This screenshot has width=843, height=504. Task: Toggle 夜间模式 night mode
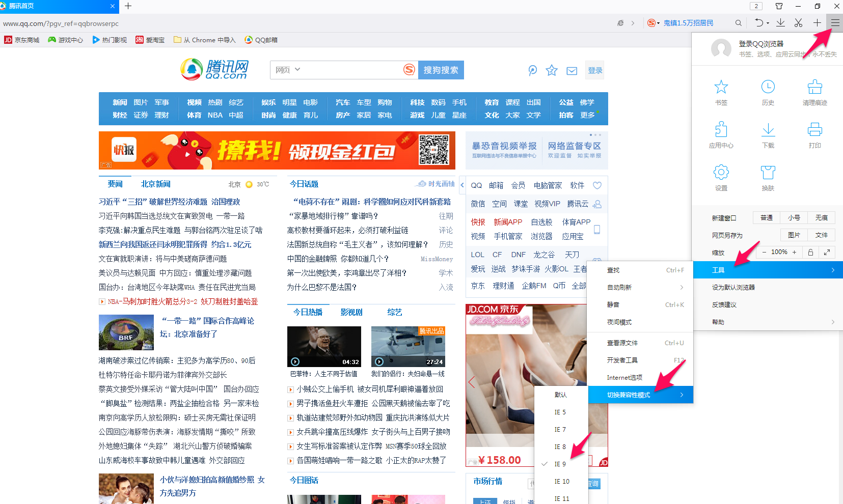(x=640, y=322)
